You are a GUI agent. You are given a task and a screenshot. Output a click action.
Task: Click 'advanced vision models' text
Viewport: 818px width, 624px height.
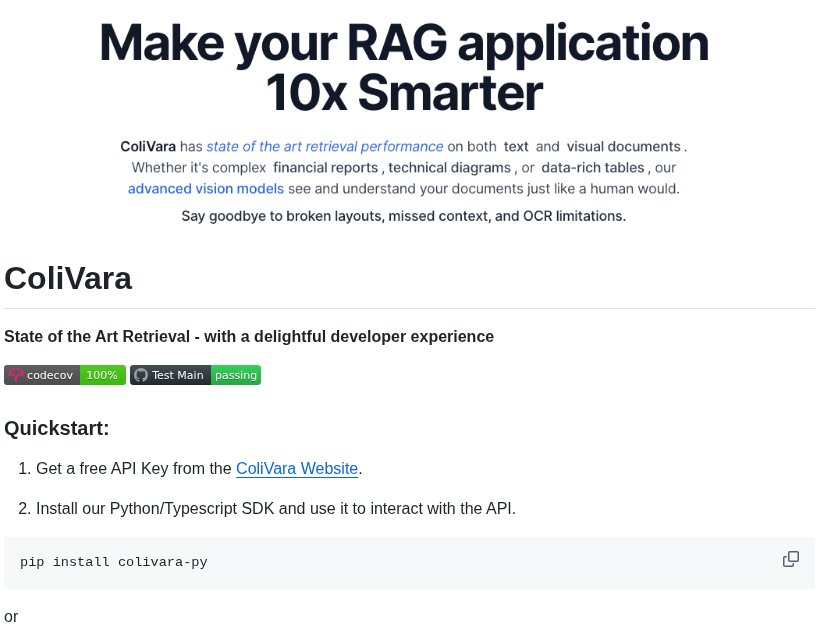[x=206, y=188]
